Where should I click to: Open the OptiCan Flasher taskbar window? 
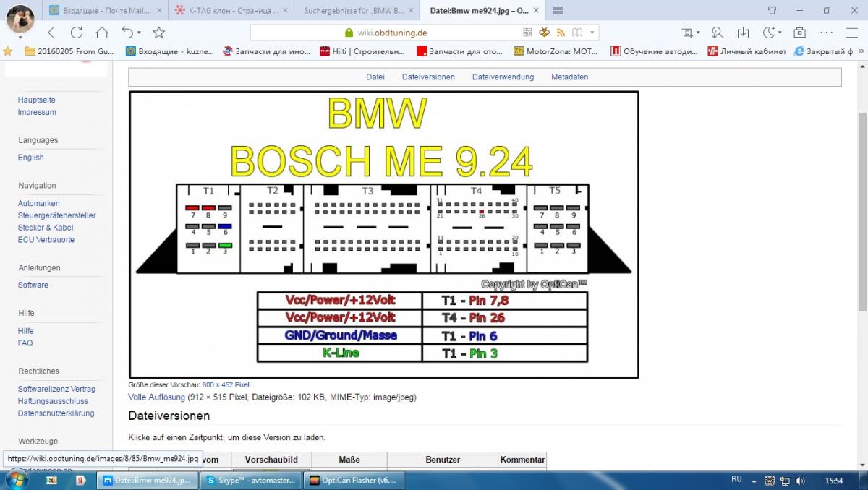[x=354, y=480]
